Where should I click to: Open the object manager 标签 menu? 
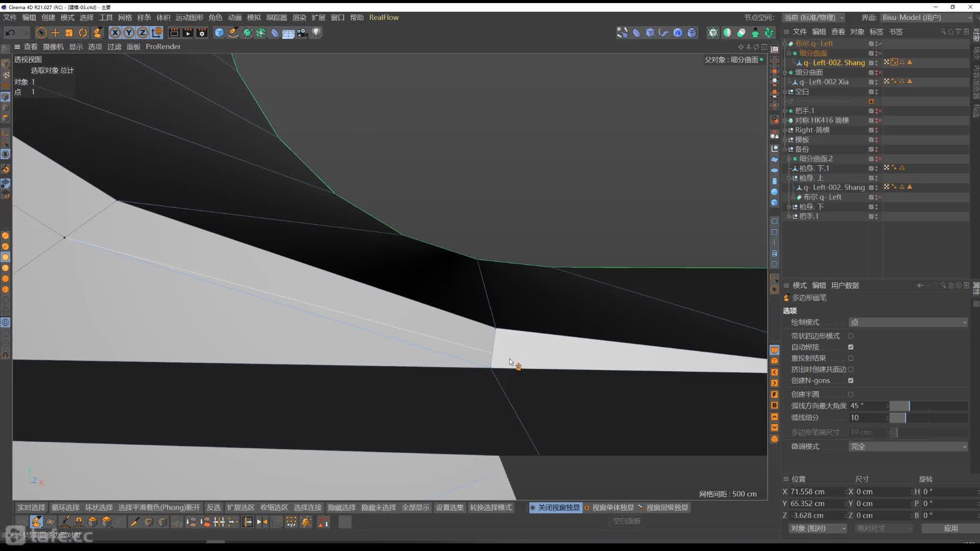click(x=876, y=32)
